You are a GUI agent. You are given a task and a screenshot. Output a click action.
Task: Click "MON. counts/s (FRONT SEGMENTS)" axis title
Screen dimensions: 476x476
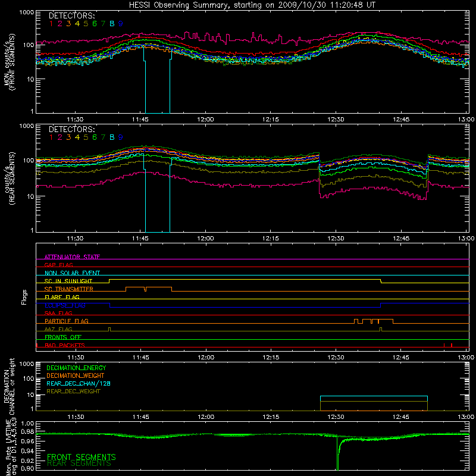10,62
